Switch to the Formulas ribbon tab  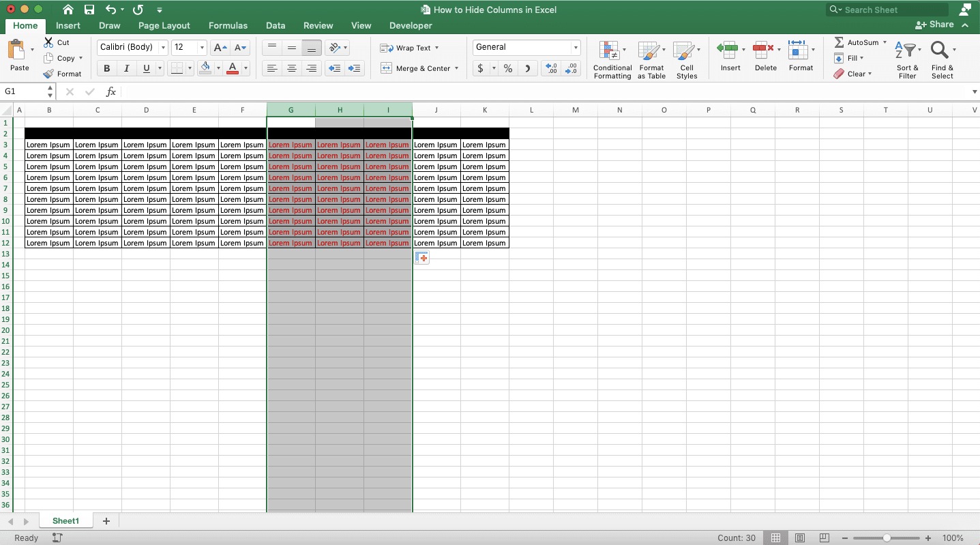228,25
